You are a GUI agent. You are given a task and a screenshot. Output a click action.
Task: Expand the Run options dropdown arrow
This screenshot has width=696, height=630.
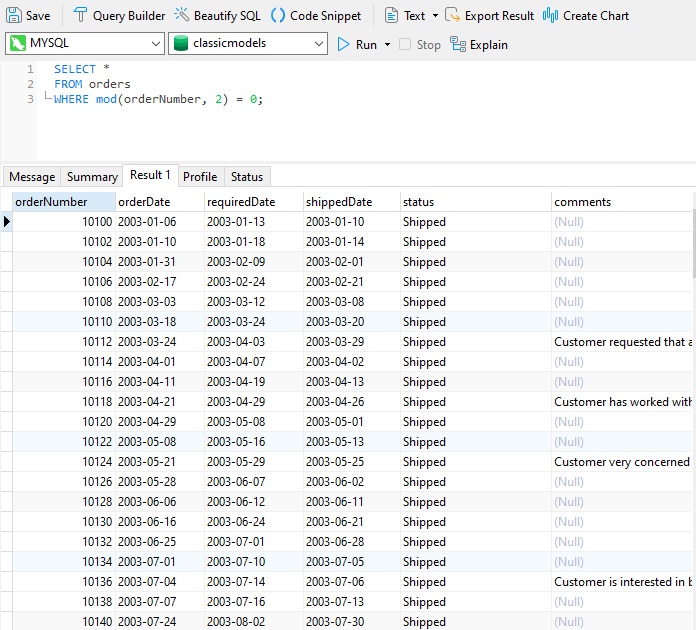[x=387, y=44]
